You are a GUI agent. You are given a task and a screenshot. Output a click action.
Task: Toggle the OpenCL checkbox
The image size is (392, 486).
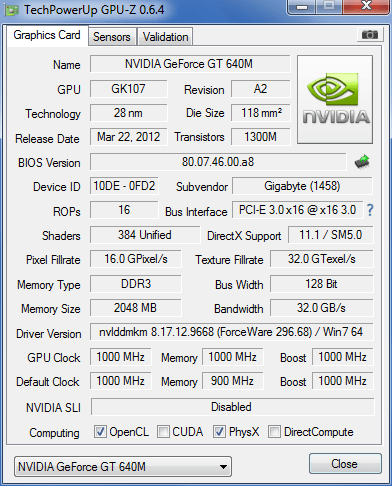100,432
